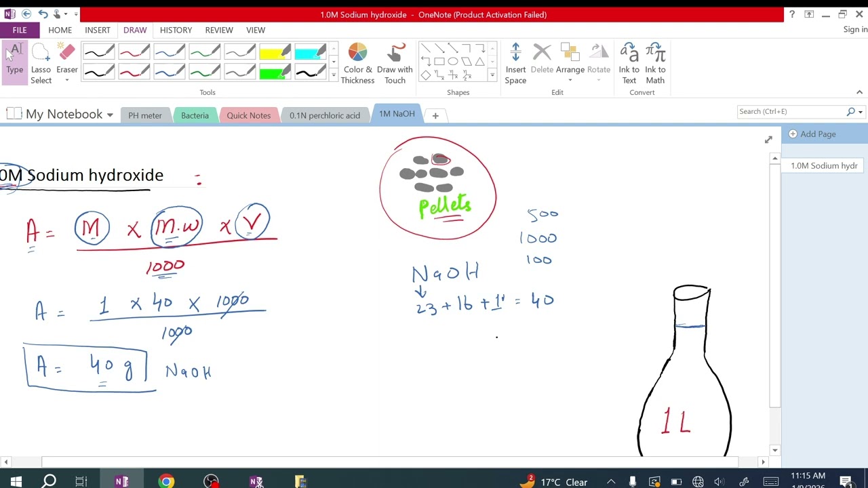Open the Quick Notes section tab

tap(248, 115)
